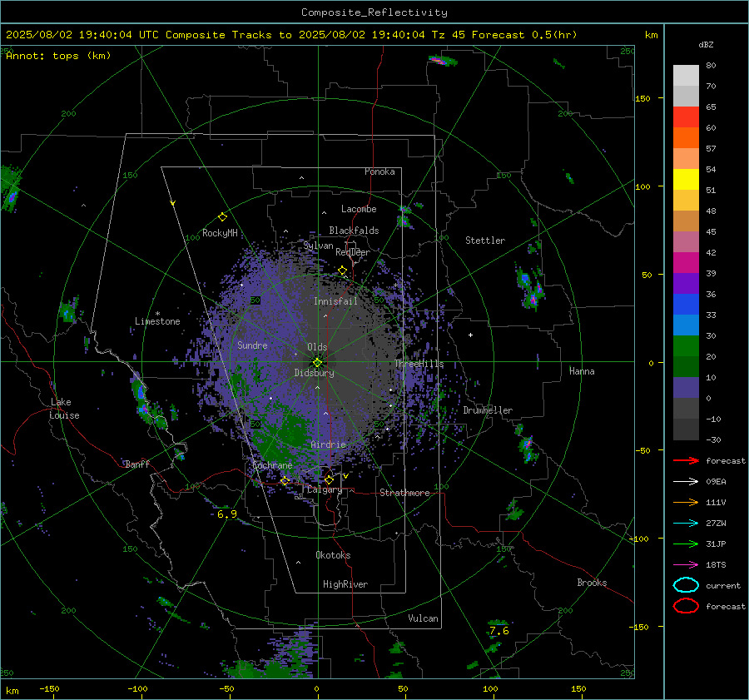Click the -100 tick on bottom axis

137,688
